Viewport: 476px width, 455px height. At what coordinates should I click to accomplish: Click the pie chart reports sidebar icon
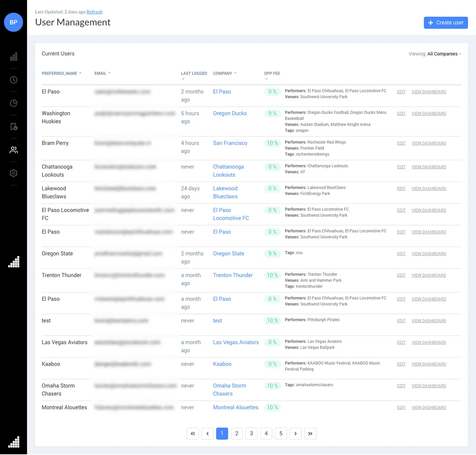tap(13, 103)
